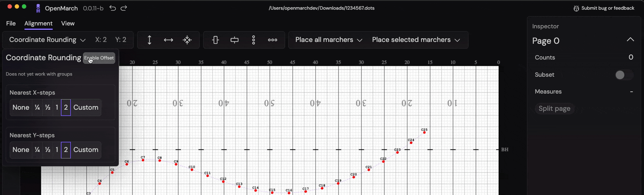This screenshot has height=195, width=644.
Task: Distribute marchers vertically with dots icon
Action: [x=253, y=40]
